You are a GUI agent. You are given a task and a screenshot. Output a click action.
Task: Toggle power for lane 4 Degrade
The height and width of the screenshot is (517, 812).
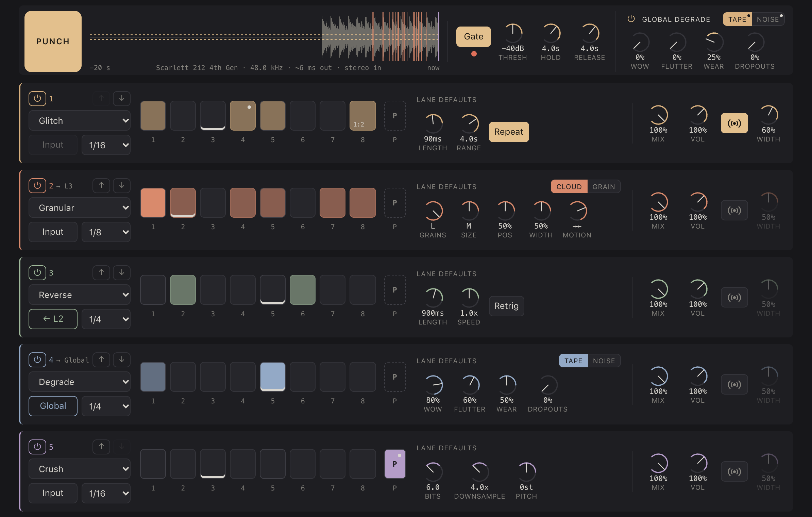(37, 360)
